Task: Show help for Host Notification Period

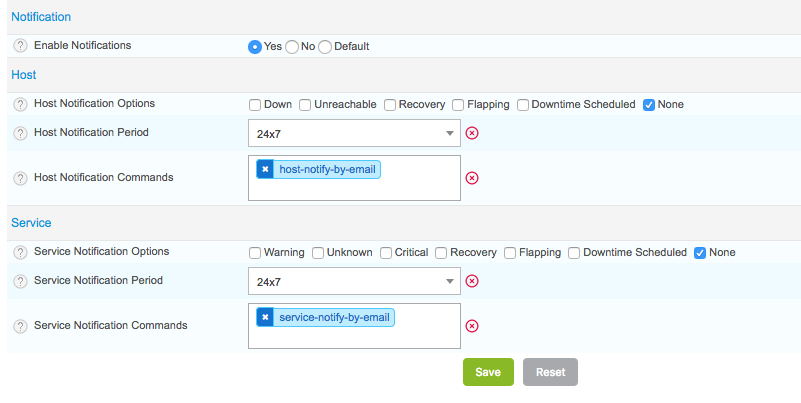Action: point(20,133)
